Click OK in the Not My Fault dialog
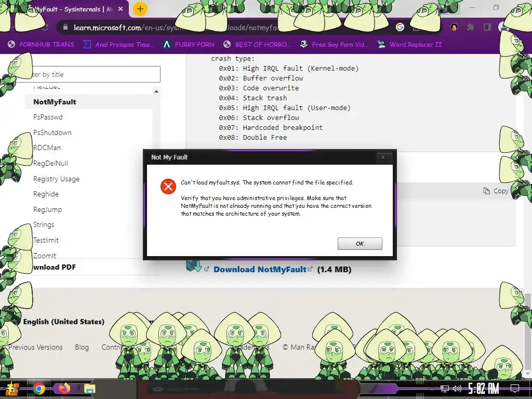Screen dimensions: 532x399 click(360, 244)
